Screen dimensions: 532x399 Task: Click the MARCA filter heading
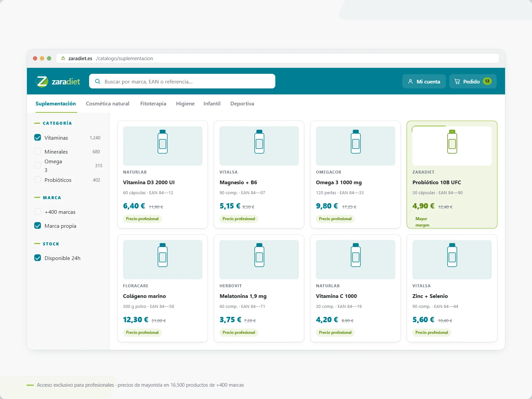(x=52, y=198)
